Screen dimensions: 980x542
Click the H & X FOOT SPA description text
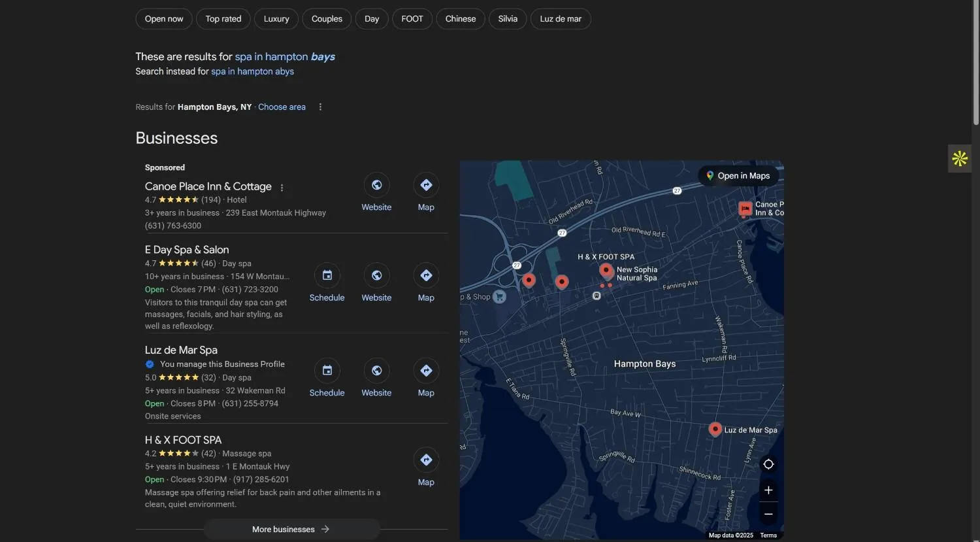coord(263,498)
